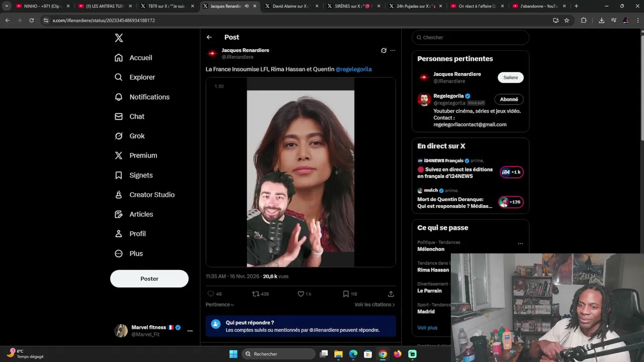The width and height of the screenshot is (644, 362).
Task: Play the post video thumbnail
Action: [300, 172]
